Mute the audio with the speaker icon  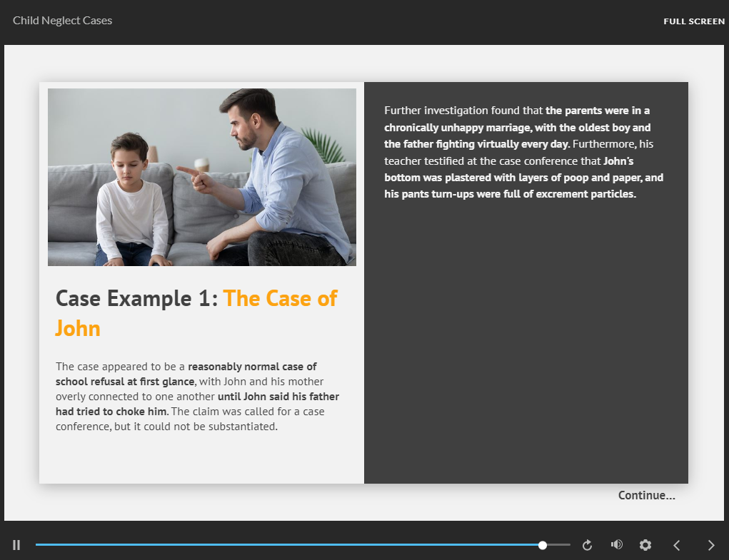point(616,545)
